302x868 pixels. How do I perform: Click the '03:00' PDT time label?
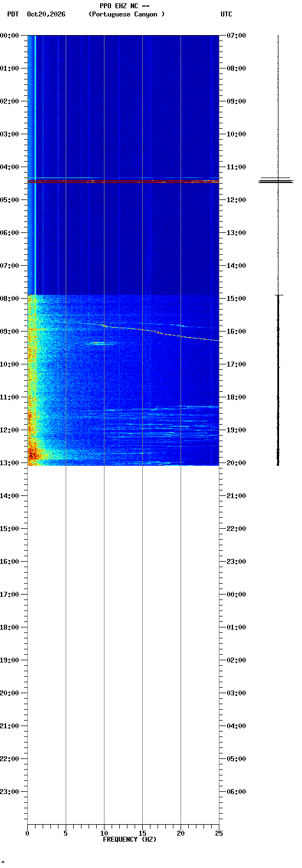click(x=9, y=134)
